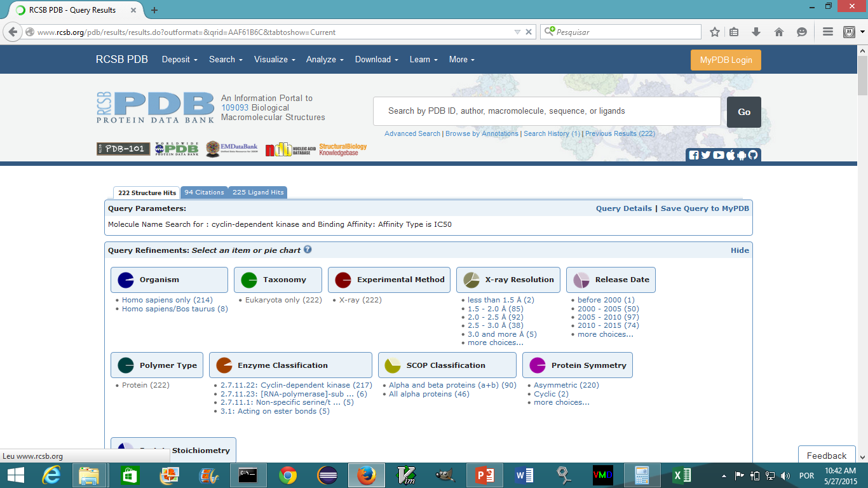
Task: Open the Structural Biology Knowledgebase logo
Action: point(343,149)
